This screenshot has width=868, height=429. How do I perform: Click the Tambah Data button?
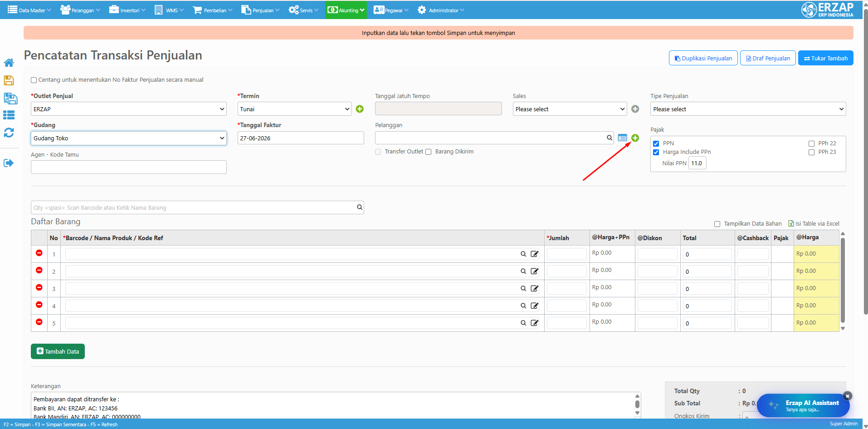[58, 351]
